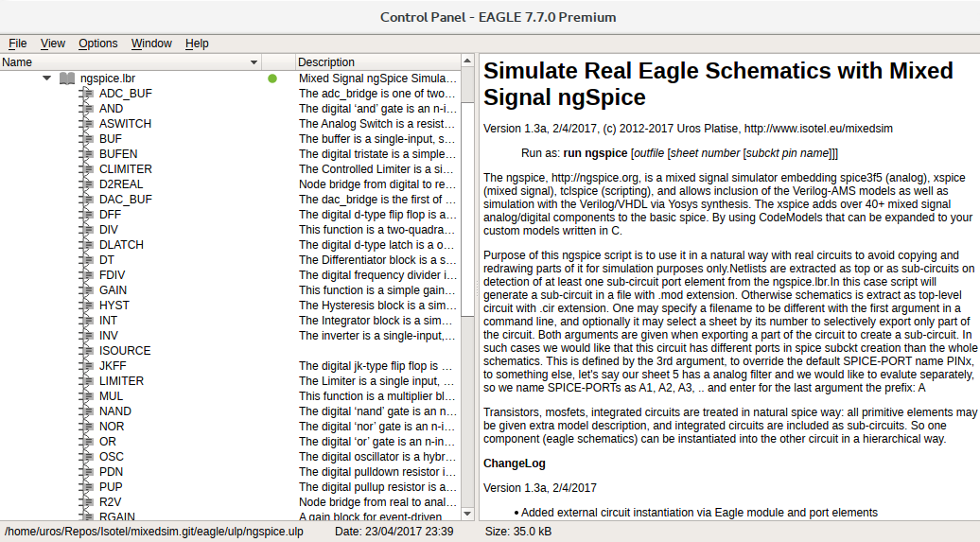The width and height of the screenshot is (980, 542).
Task: Click the status bar date 23/04/2017 23:39
Action: [x=394, y=532]
